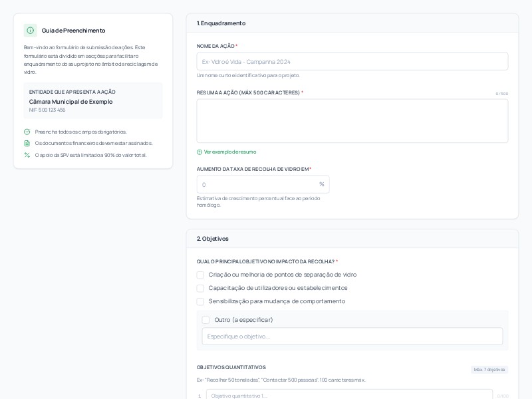
Task: Click the 'Especifique o objetivo...' text field
Action: coord(352,336)
